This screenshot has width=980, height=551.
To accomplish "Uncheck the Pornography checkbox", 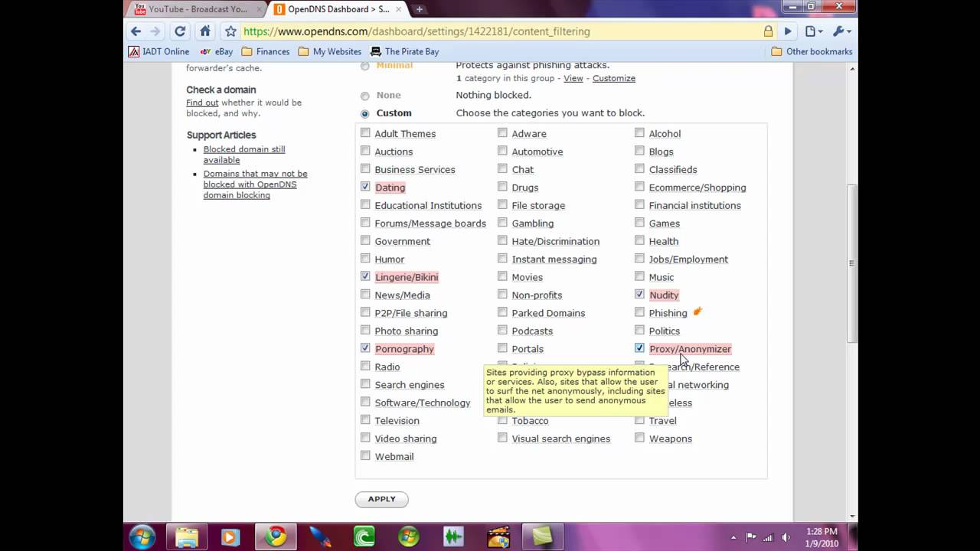I will tap(365, 348).
